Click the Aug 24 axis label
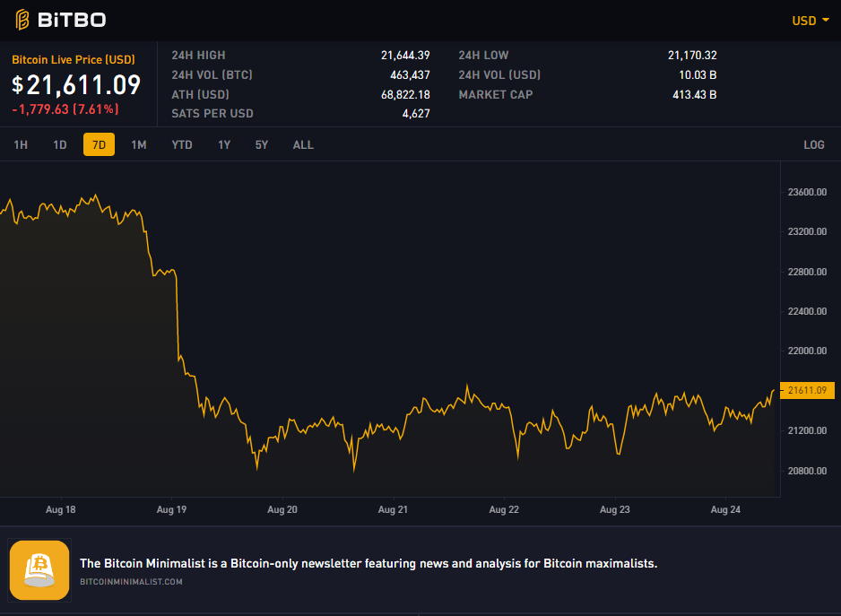The width and height of the screenshot is (841, 616). coord(725,510)
